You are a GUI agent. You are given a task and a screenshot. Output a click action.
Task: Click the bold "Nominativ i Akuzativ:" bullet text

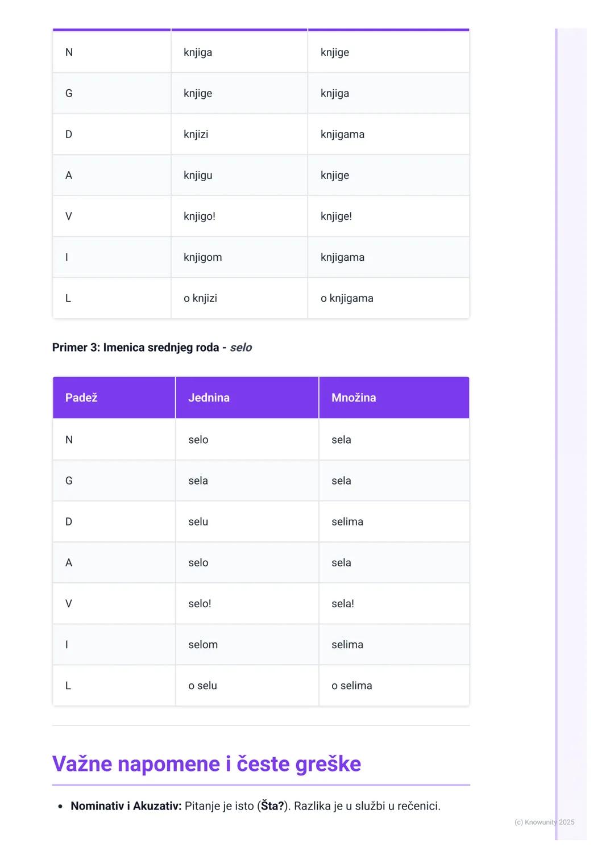126,806
